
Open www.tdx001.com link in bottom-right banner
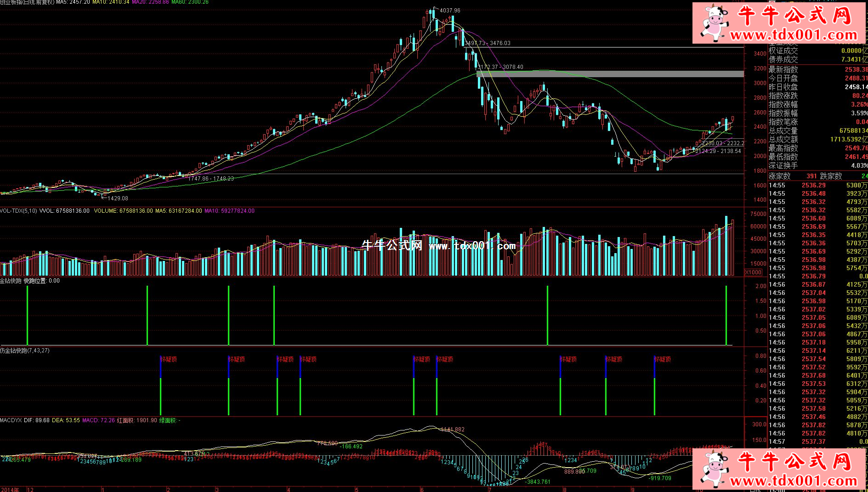794,481
